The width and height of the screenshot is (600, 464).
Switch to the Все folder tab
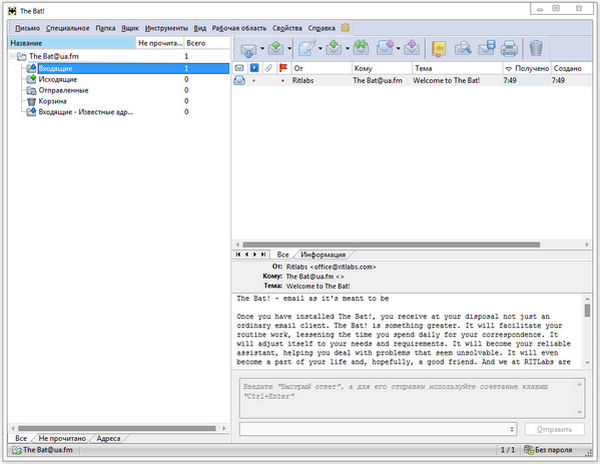[x=21, y=438]
